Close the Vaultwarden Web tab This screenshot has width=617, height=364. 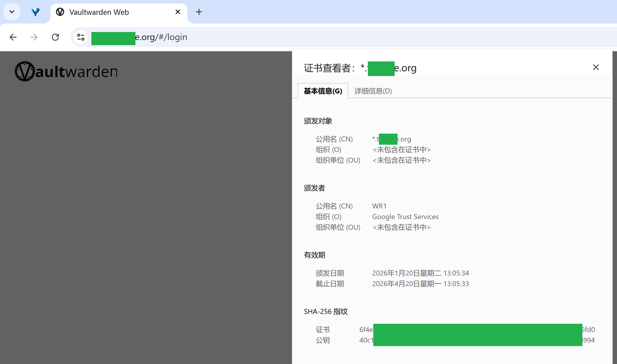tap(178, 12)
